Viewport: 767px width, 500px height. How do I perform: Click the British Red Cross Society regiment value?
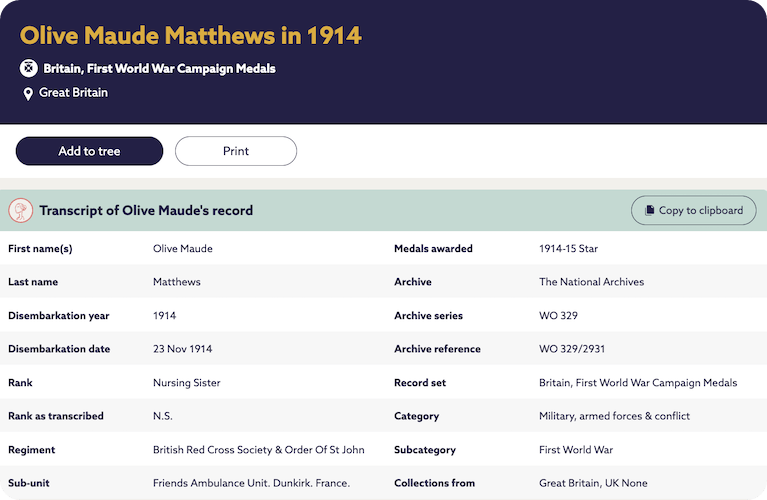[x=258, y=450]
